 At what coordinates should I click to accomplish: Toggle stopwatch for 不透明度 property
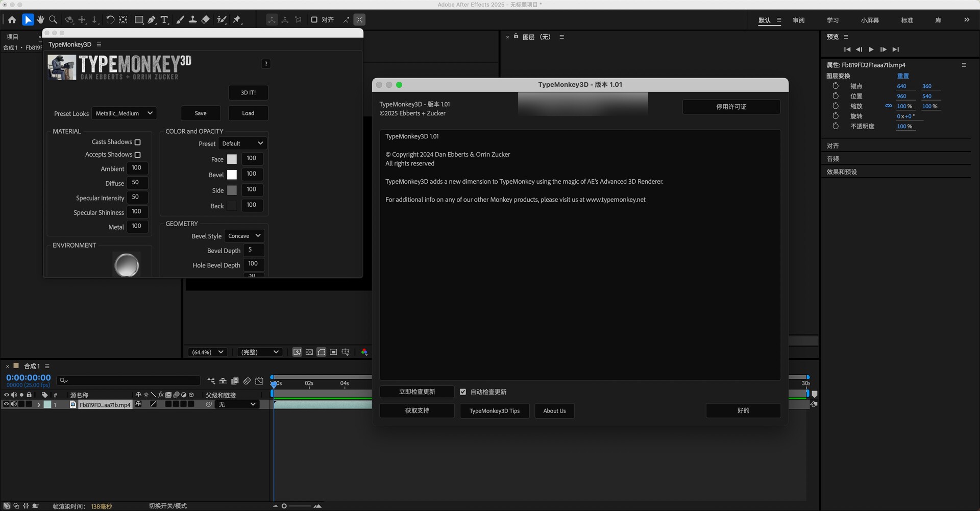[x=836, y=126]
